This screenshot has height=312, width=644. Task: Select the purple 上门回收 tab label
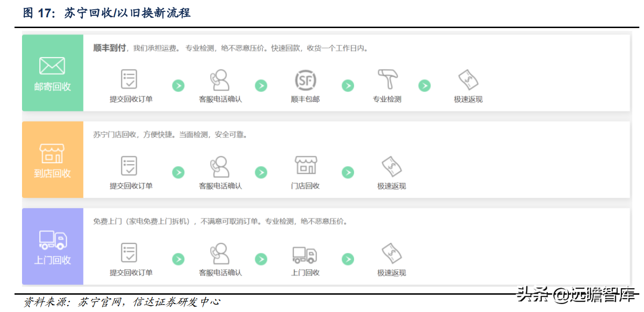(x=52, y=260)
